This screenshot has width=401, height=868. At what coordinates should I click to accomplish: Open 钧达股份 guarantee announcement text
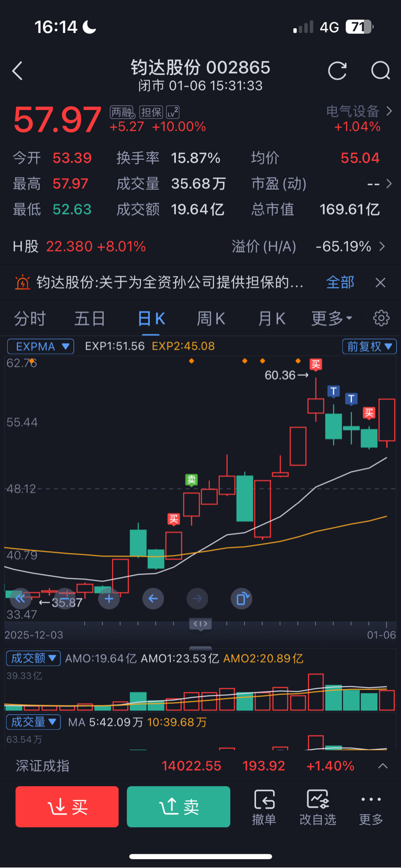(x=170, y=282)
